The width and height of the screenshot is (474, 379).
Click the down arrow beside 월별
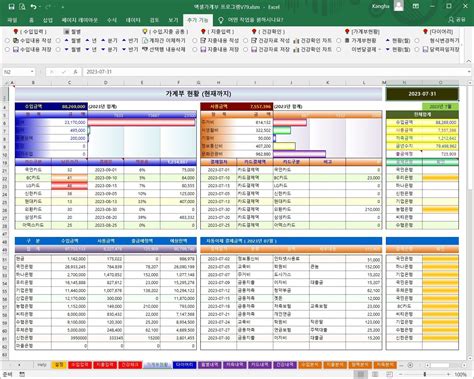(66, 49)
